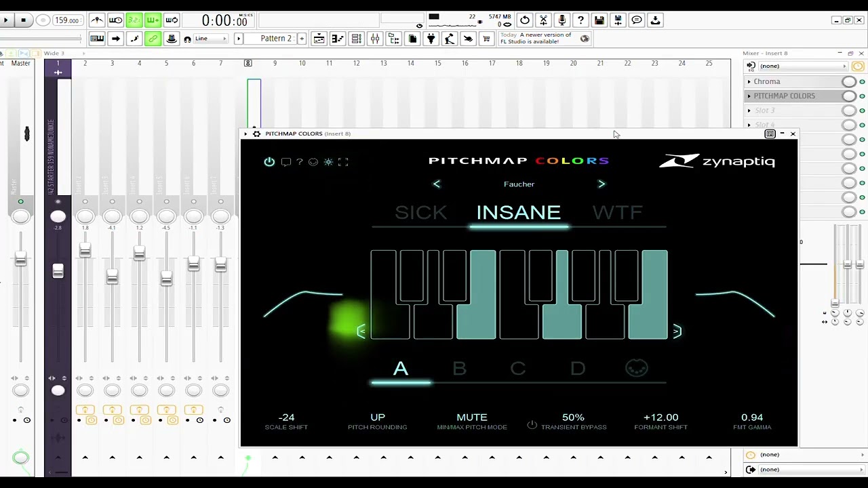The image size is (868, 488).
Task: Open the Browser view icon
Action: (393, 39)
